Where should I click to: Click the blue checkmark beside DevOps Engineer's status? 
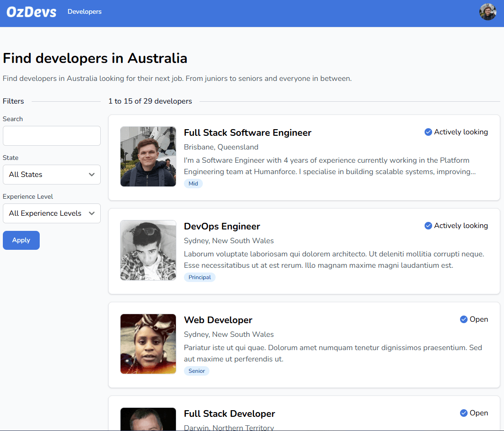(x=428, y=226)
